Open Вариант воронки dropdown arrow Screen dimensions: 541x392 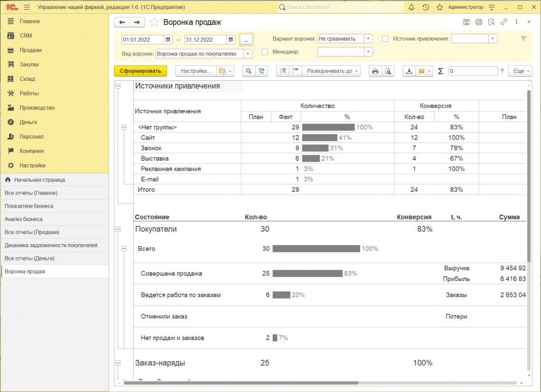(368, 39)
